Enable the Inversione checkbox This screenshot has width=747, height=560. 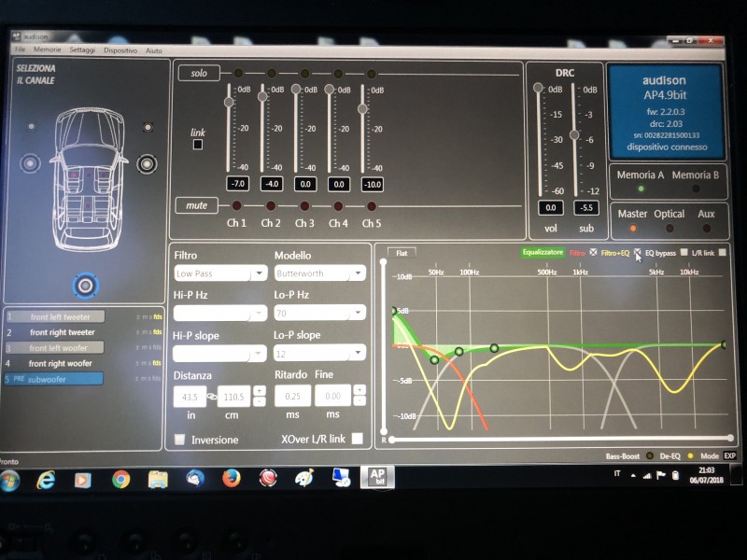click(179, 439)
